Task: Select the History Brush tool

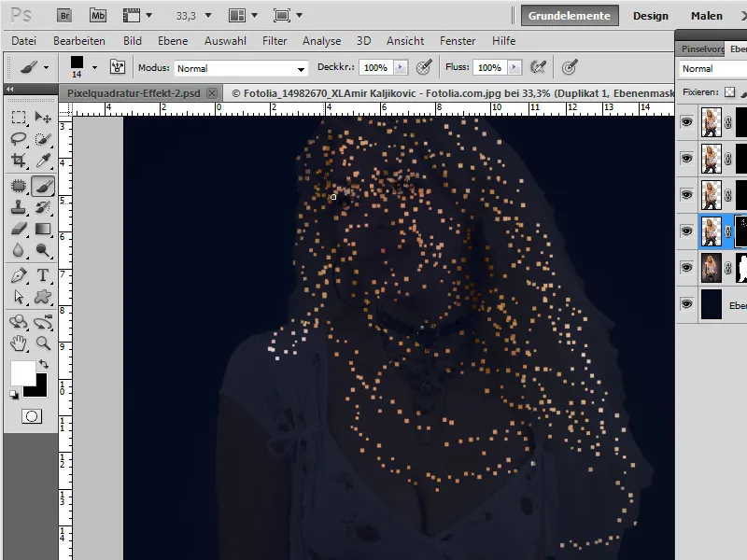Action: click(43, 207)
